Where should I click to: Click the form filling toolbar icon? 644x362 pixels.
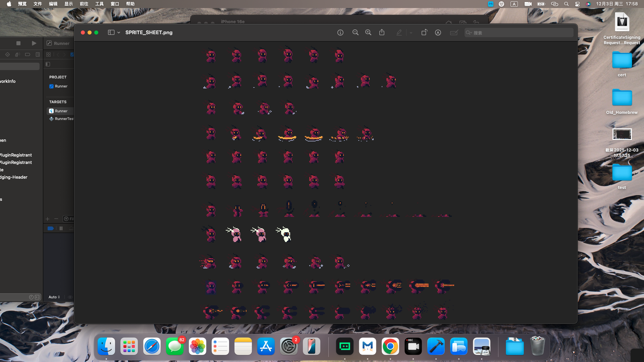[454, 33]
